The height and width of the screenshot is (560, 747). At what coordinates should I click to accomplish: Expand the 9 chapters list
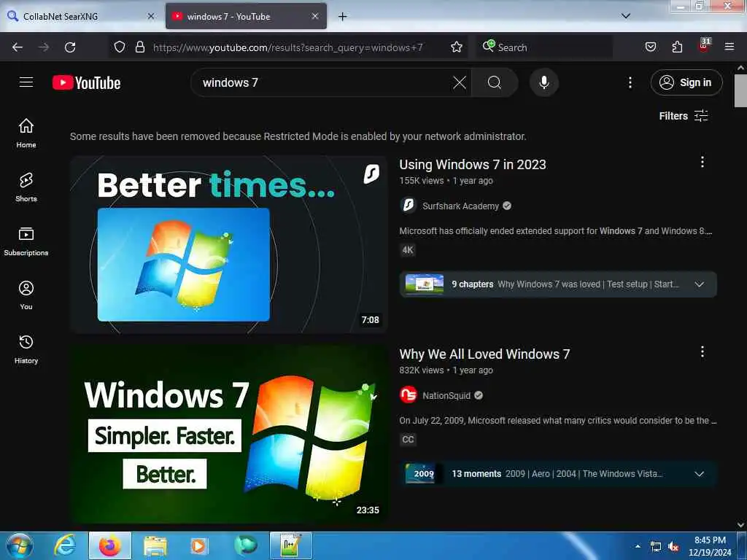[x=558, y=284]
